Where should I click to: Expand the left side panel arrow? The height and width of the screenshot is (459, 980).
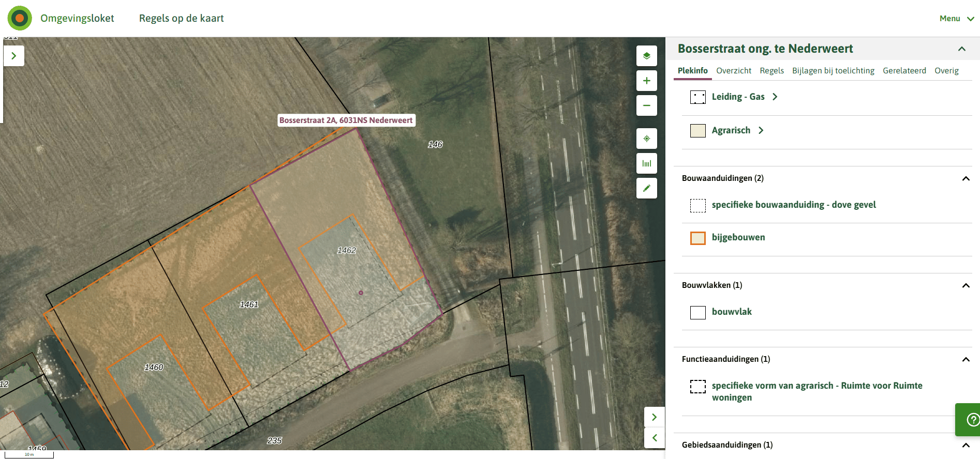click(x=14, y=56)
